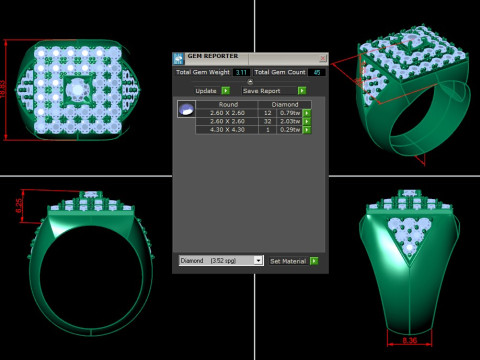The image size is (480, 360).
Task: Click the Total Gem Count label
Action: [x=280, y=72]
